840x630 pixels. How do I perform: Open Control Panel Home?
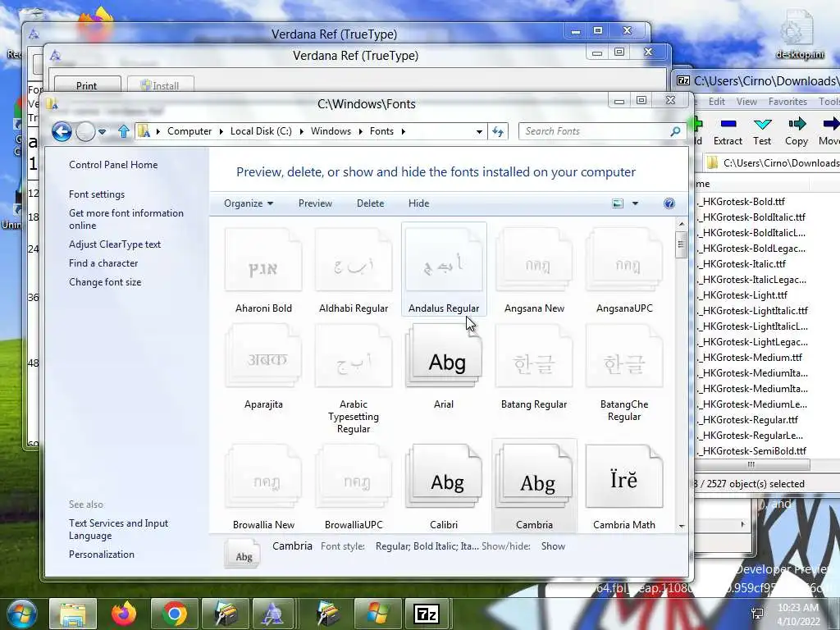(113, 165)
